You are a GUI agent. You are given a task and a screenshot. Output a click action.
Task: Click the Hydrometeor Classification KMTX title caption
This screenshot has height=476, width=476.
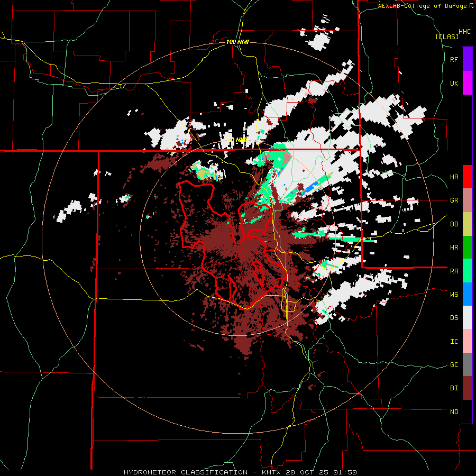point(240,472)
